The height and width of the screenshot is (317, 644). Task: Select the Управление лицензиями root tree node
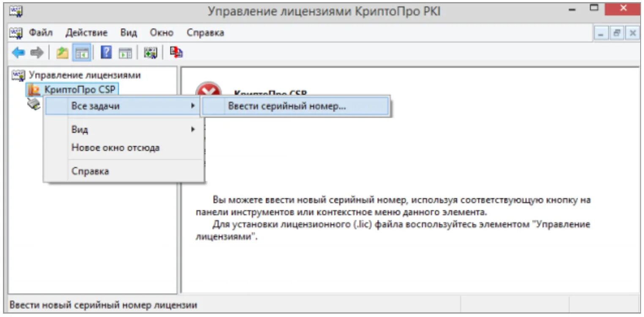[x=85, y=75]
